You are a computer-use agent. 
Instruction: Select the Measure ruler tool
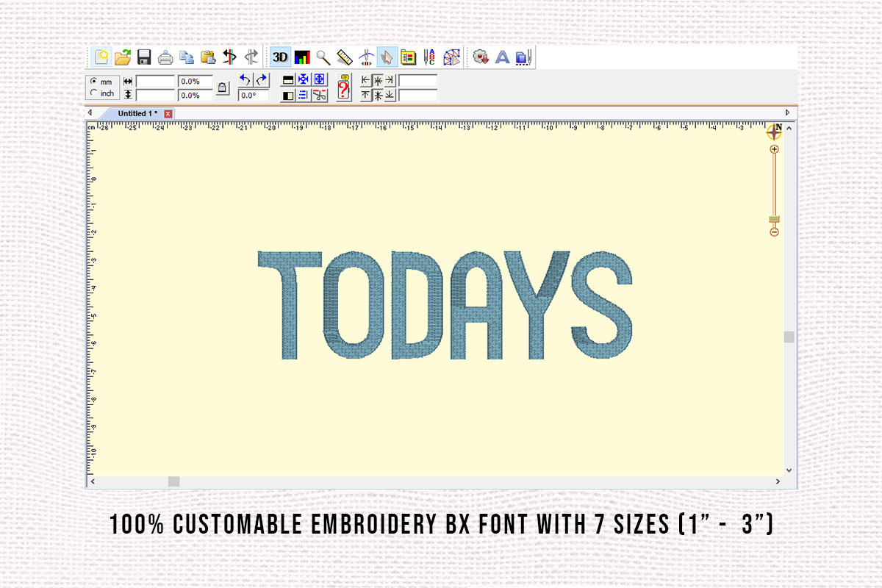(343, 58)
